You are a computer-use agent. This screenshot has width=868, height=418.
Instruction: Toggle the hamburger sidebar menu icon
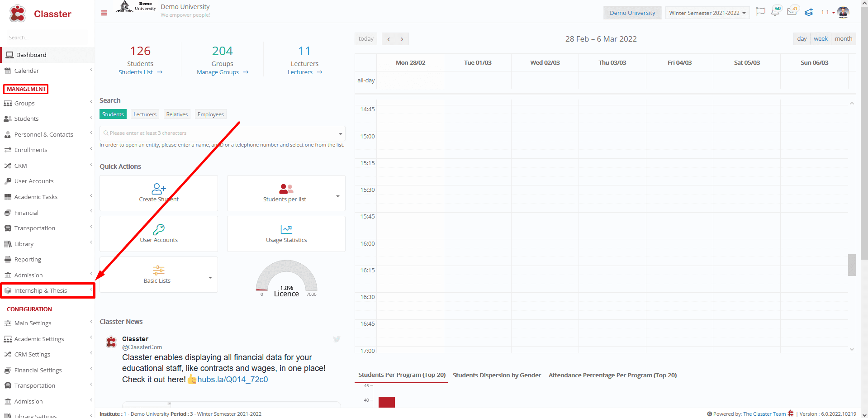pyautogui.click(x=104, y=13)
